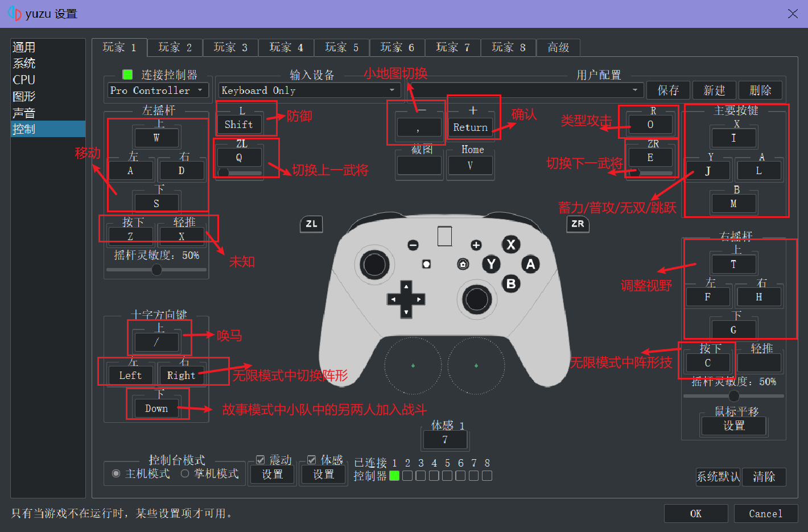808x532 pixels.
Task: Rebind D-pad down mapped to Down
Action: (156, 409)
